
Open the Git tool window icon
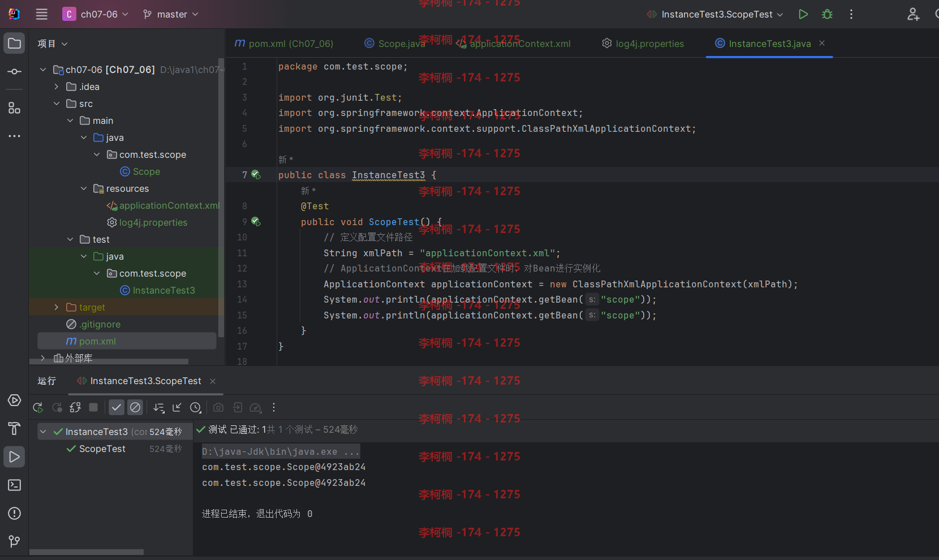[x=14, y=541]
